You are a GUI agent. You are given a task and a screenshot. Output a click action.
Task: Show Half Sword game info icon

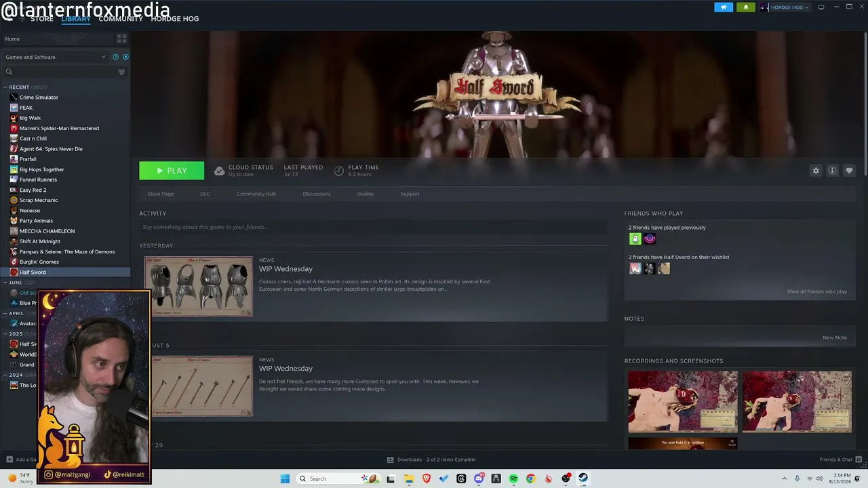832,171
